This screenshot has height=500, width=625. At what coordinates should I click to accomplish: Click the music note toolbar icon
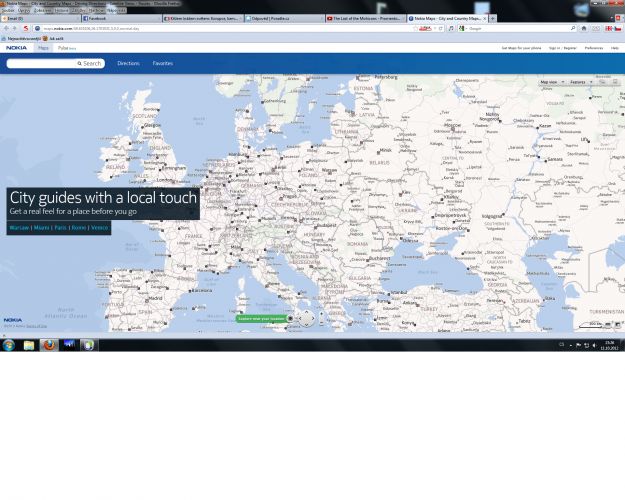[x=451, y=28]
